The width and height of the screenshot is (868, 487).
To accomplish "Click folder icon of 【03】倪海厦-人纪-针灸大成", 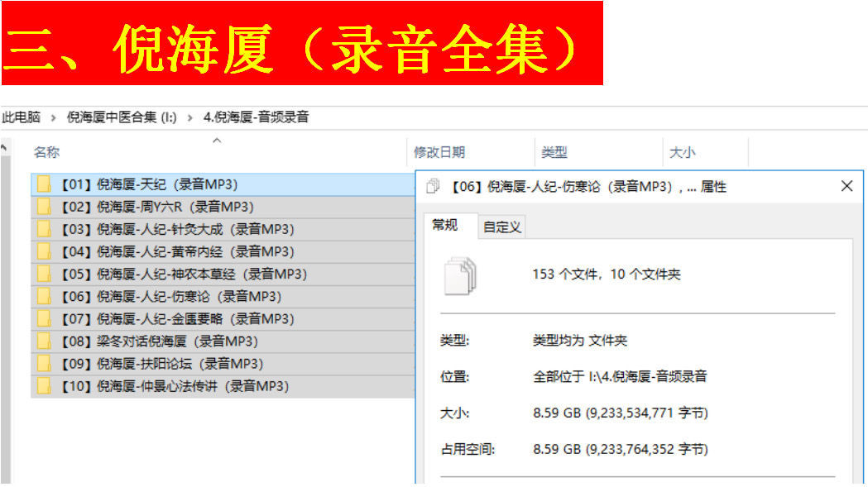I will click(44, 229).
